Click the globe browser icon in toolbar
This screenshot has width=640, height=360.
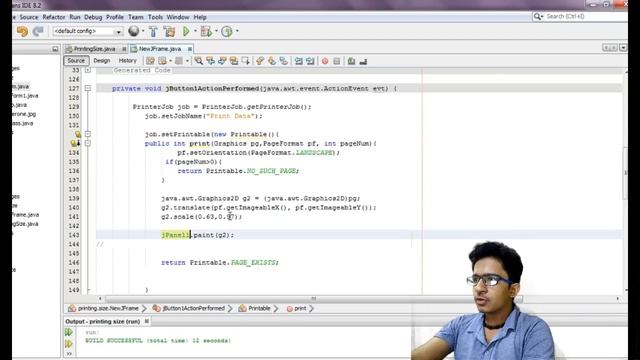[x=133, y=31]
